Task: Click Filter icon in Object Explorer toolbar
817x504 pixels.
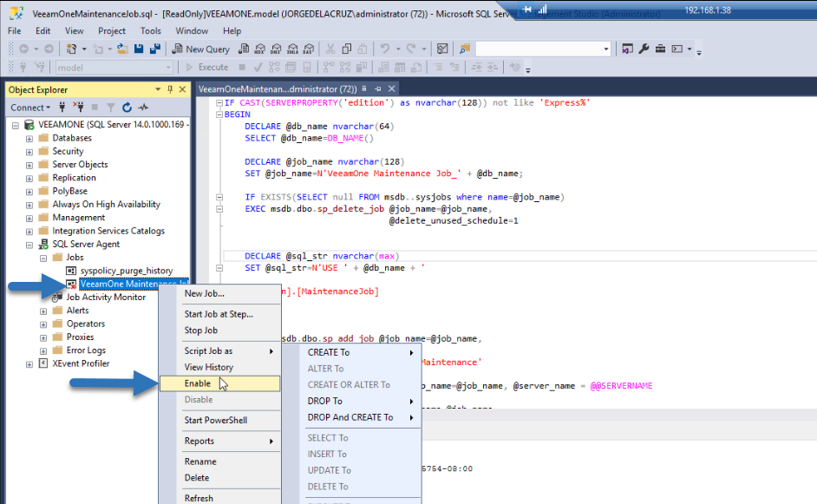Action: pos(110,108)
